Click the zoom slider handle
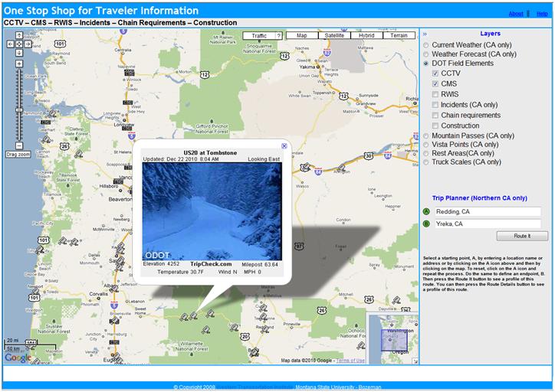The width and height of the screenshot is (555, 392). 19,110
